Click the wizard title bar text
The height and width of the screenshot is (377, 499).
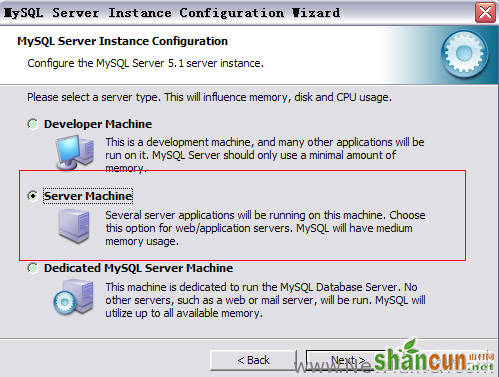pos(172,13)
